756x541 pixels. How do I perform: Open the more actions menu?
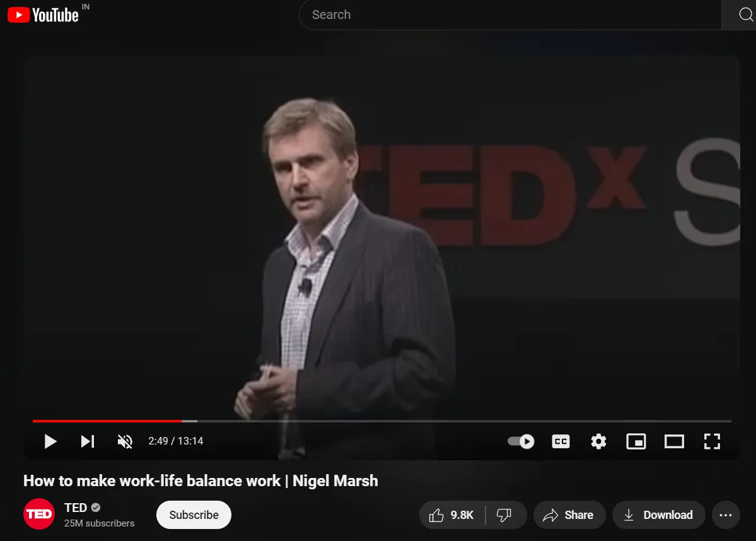click(x=726, y=515)
